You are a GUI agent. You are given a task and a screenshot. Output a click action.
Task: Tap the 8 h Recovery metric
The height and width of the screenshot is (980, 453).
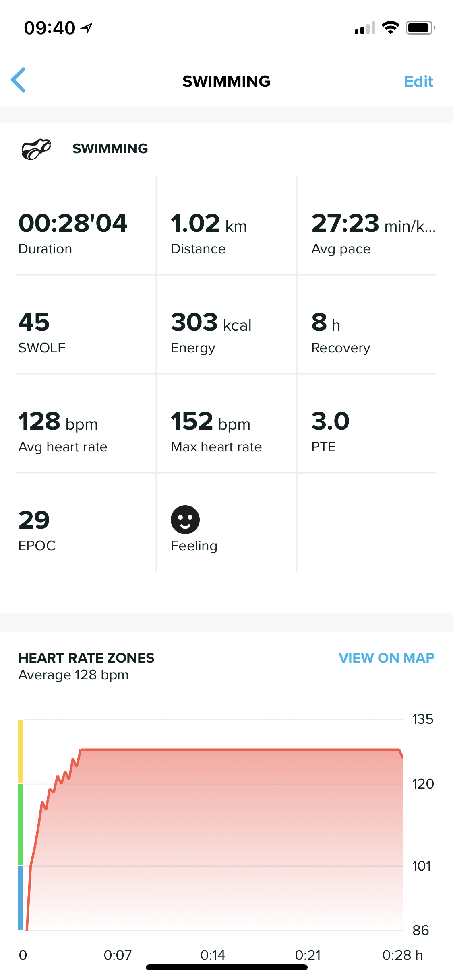coord(367,325)
